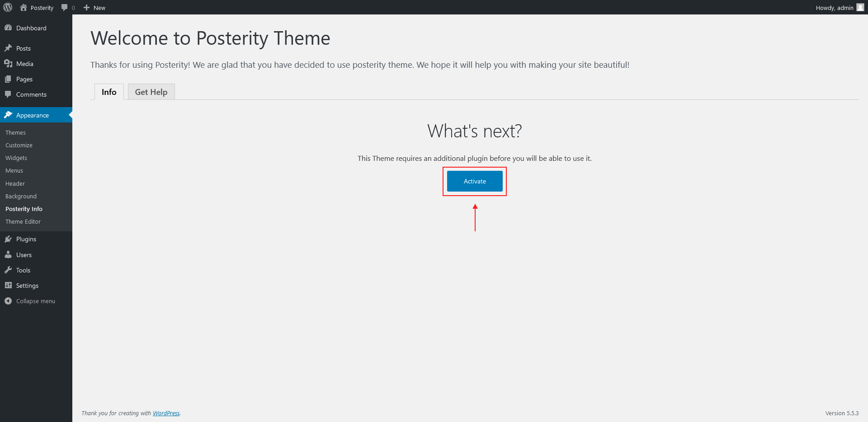Image resolution: width=868 pixels, height=422 pixels.
Task: Click the Posterity home icon
Action: [24, 7]
